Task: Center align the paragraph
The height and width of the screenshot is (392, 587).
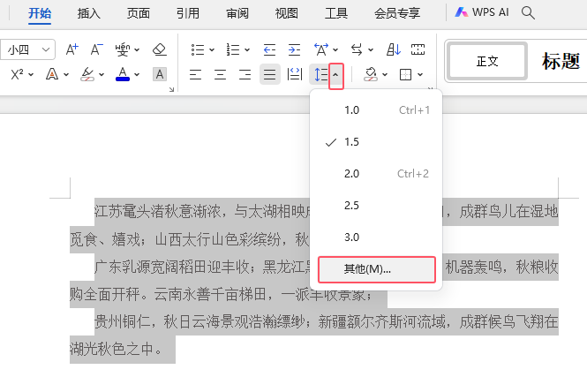Action: click(220, 74)
